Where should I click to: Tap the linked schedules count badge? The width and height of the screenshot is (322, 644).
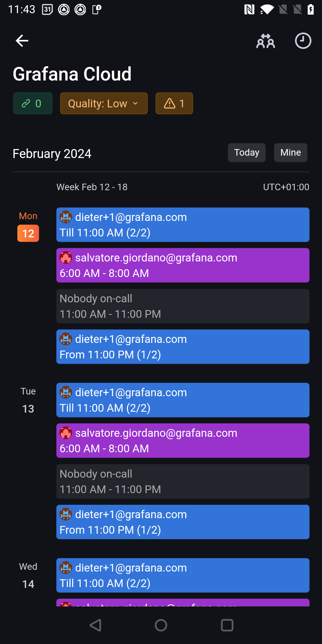click(x=32, y=103)
